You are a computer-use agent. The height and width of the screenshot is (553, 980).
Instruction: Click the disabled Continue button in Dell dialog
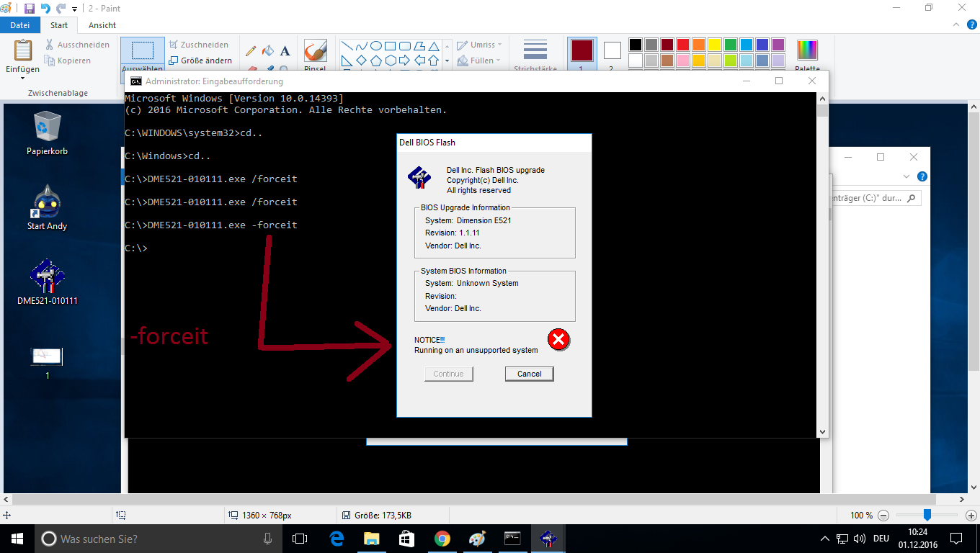click(x=448, y=374)
